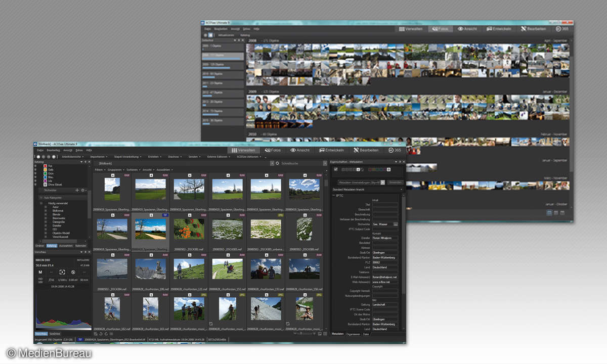Switch to Fotos mode in the front window
The height and width of the screenshot is (364, 607).
coord(272,150)
